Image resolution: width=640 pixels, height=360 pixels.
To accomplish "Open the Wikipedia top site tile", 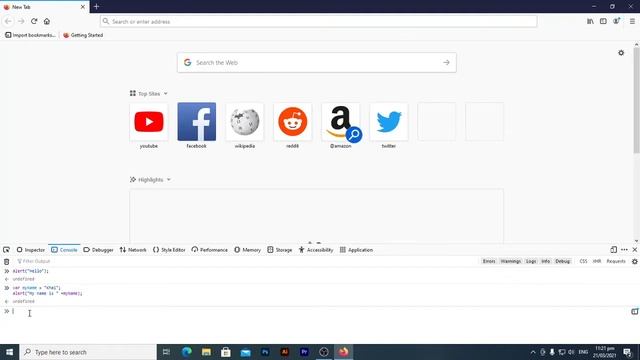I will tap(244, 122).
